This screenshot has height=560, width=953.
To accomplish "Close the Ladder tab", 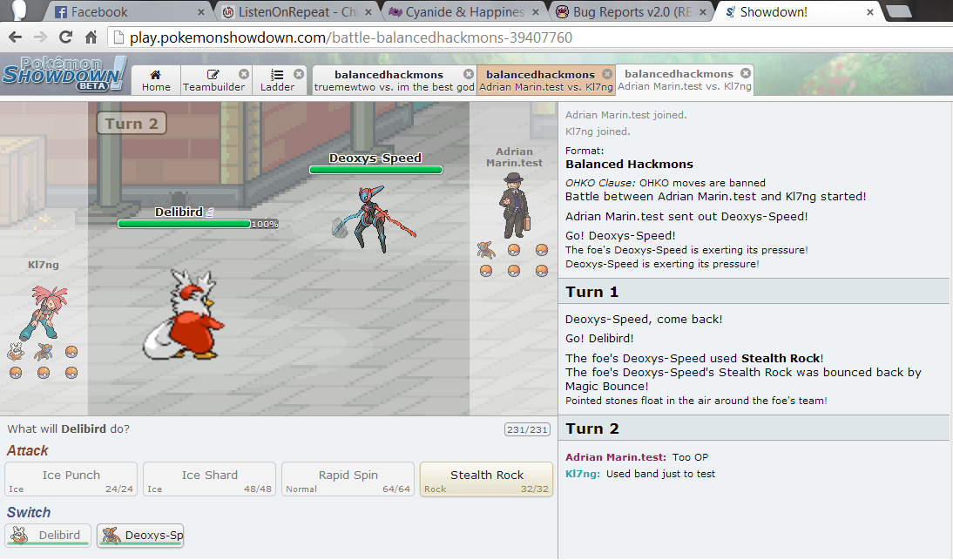I will 299,73.
